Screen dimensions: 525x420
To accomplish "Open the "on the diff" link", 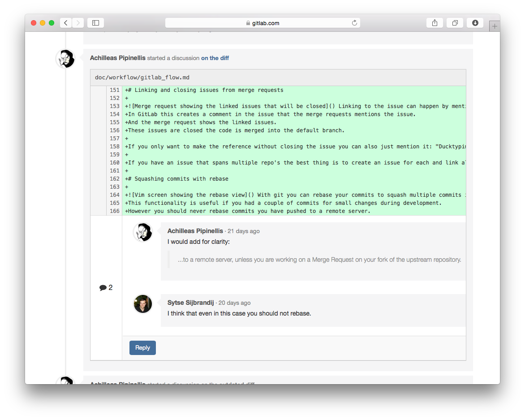I will 215,58.
